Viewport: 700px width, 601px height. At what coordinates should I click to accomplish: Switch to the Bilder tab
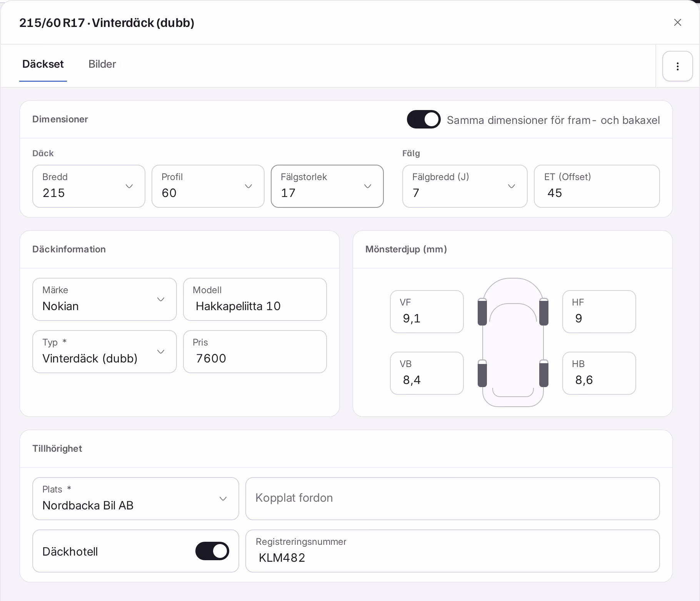[x=102, y=64]
